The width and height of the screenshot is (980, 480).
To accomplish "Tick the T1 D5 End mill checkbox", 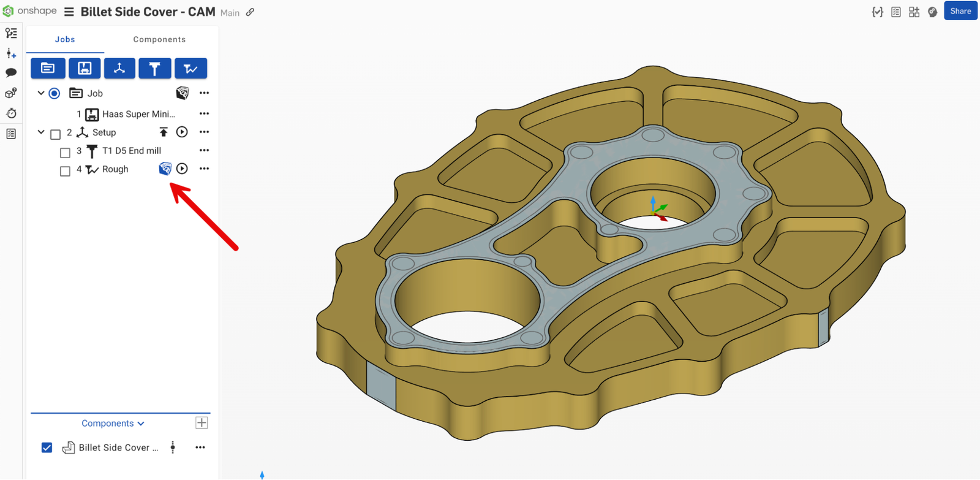I will coord(65,153).
